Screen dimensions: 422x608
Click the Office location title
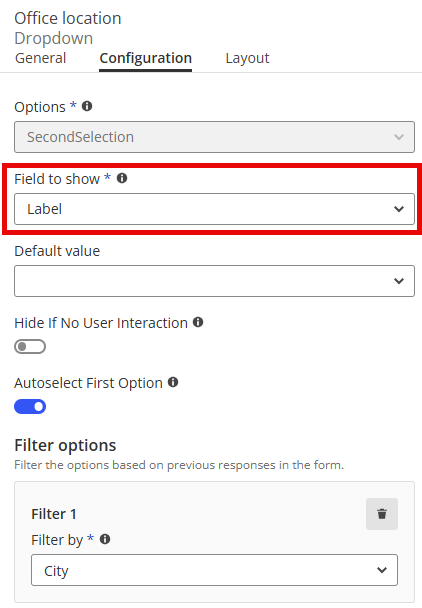(68, 18)
